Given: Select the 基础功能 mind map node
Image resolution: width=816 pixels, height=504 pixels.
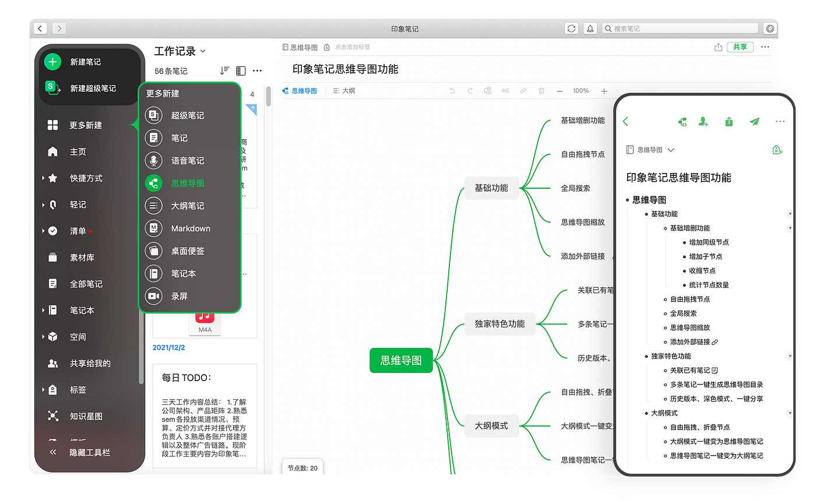Looking at the screenshot, I should click(491, 188).
